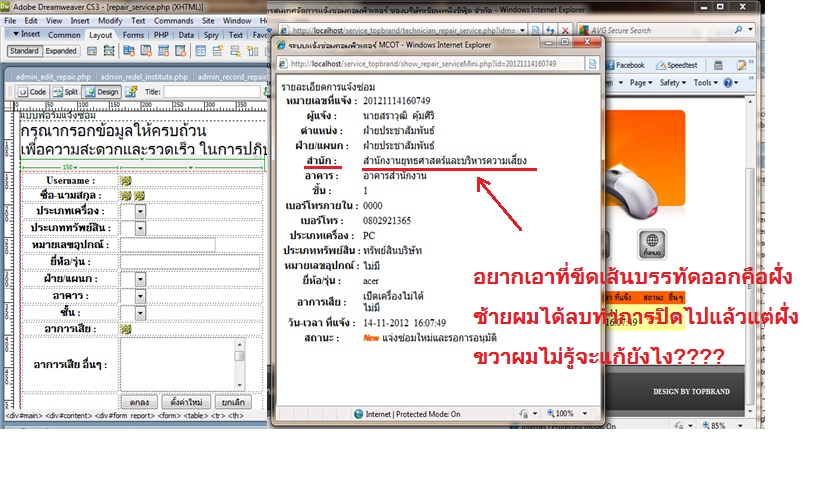The height and width of the screenshot is (479, 816).
Task: Collapse the Insert panel arrow
Action: (x=16, y=34)
